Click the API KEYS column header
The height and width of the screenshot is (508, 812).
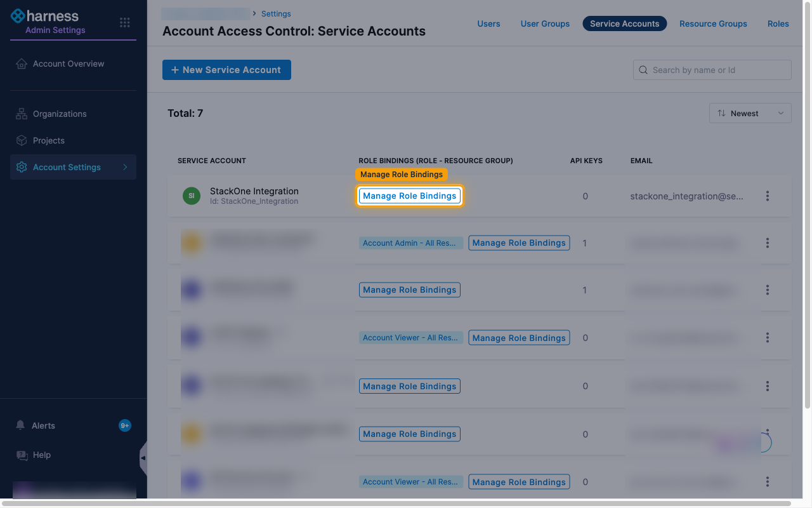(586, 161)
